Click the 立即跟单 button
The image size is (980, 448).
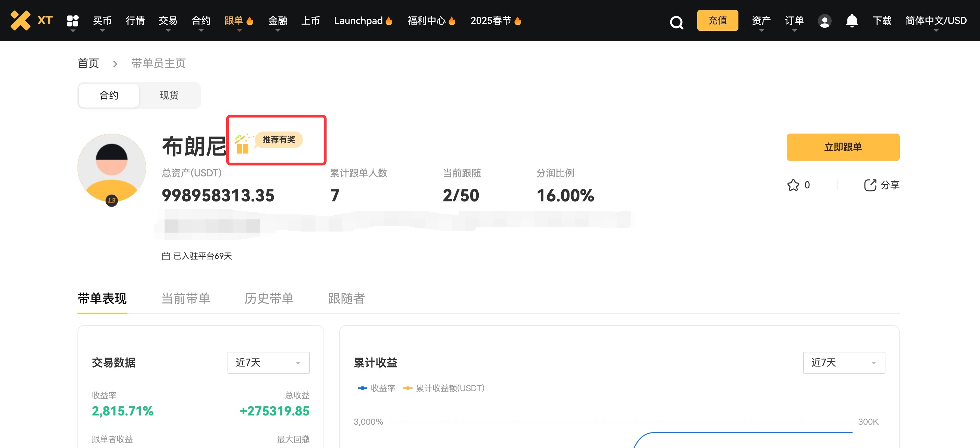(843, 147)
